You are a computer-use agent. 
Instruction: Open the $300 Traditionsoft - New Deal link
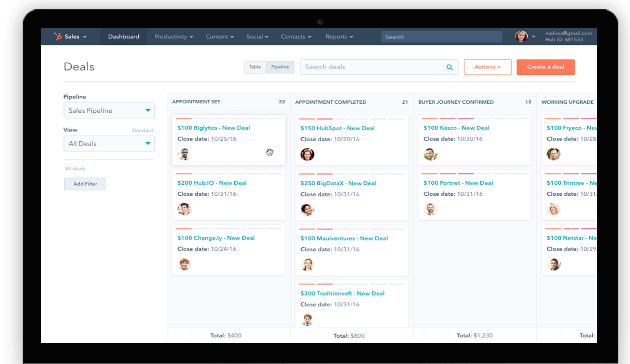coord(342,293)
